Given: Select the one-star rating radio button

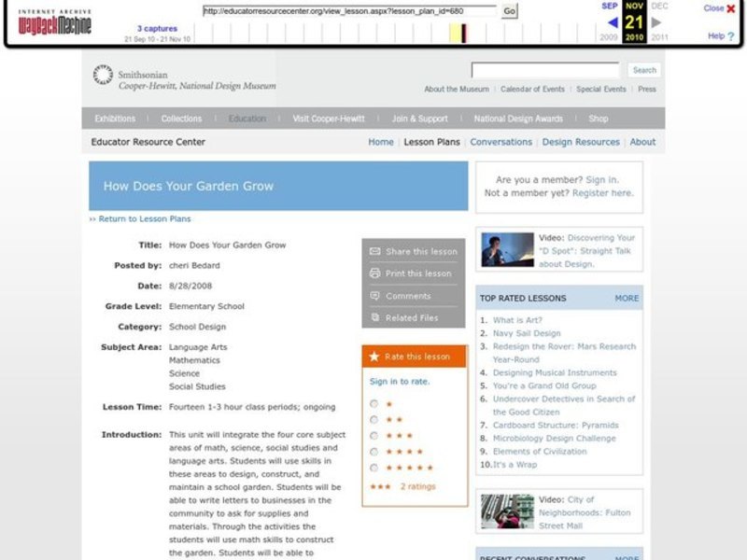Looking at the screenshot, I should (x=374, y=404).
